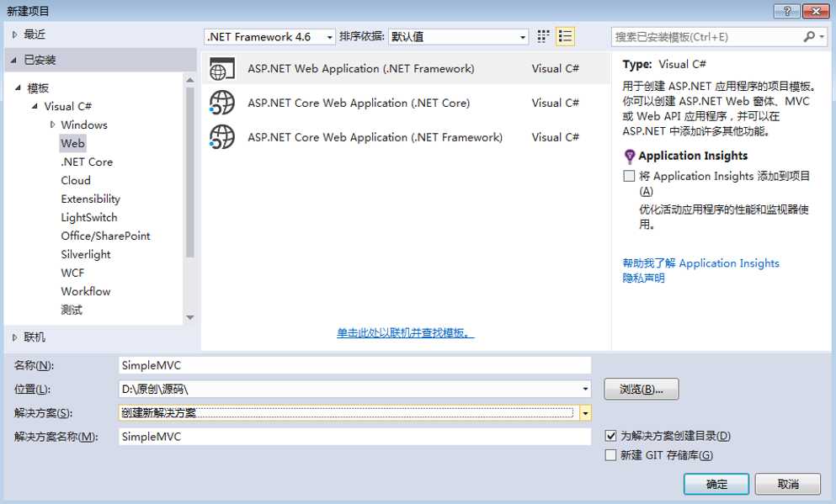Toggle create directory for solution checkbox
836x504 pixels.
[611, 436]
